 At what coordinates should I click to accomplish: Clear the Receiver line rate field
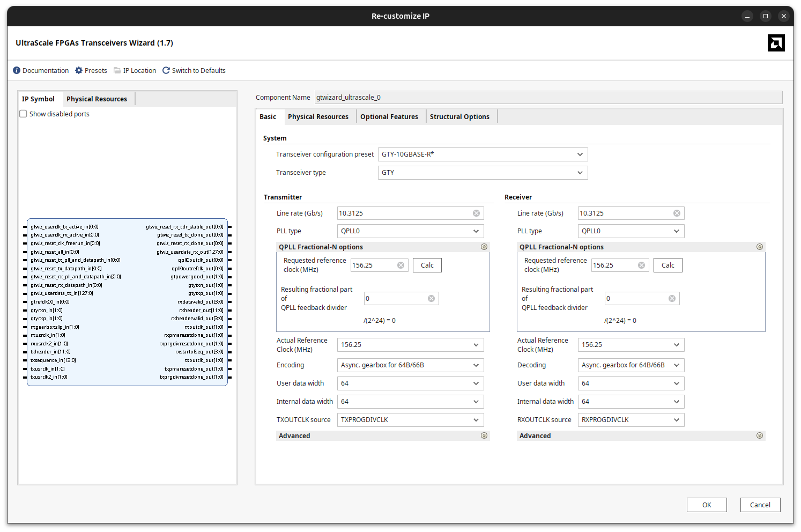(x=676, y=213)
